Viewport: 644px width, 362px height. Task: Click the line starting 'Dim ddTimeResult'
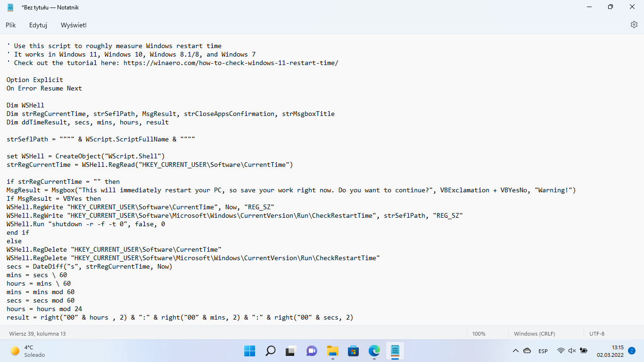point(88,122)
